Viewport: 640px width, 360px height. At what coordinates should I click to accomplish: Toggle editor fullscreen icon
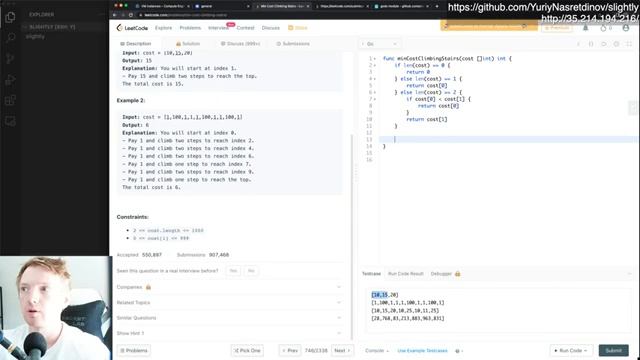click(629, 44)
